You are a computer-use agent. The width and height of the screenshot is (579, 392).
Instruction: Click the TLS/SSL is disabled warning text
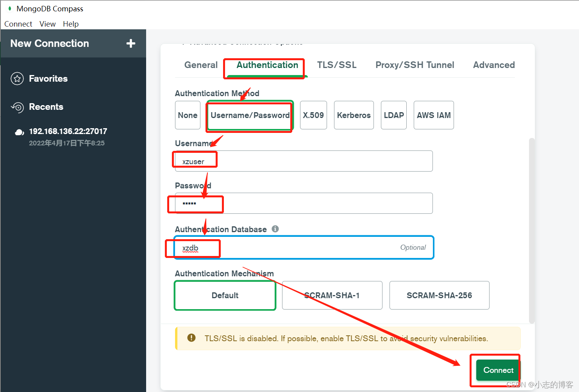click(x=346, y=338)
